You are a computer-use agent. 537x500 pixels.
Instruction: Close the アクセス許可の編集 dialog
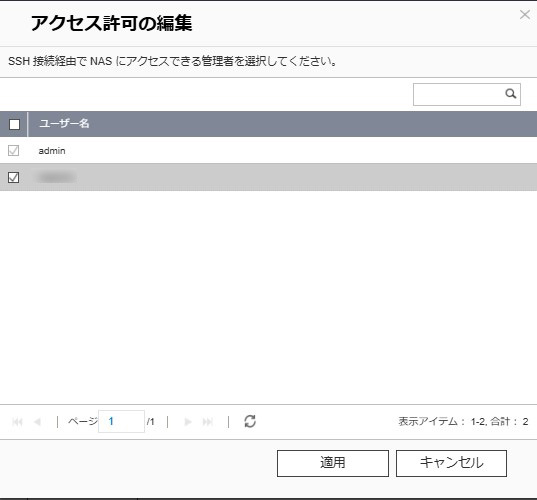(525, 14)
